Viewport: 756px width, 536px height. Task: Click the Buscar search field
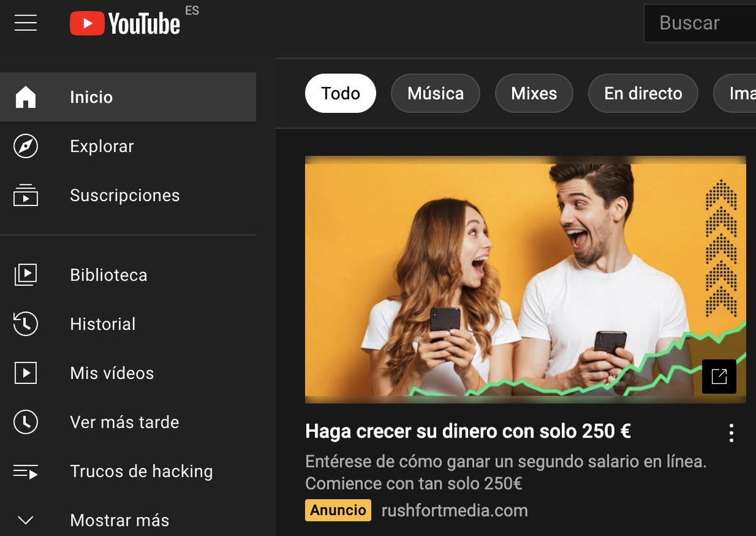point(699,23)
